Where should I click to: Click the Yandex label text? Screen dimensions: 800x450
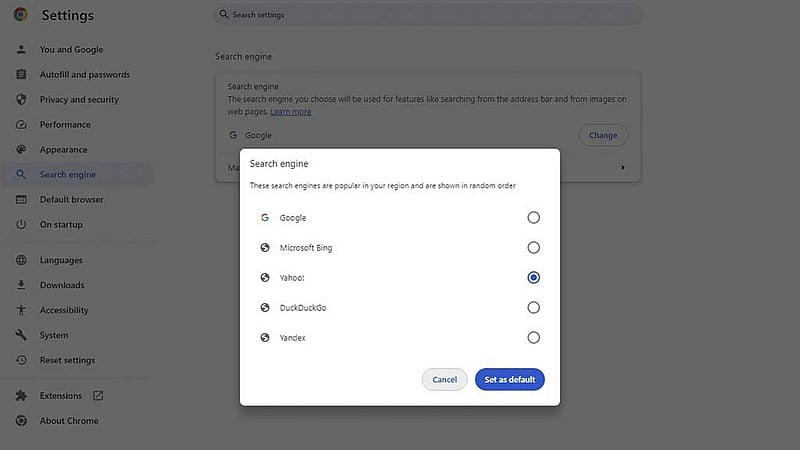click(x=292, y=338)
